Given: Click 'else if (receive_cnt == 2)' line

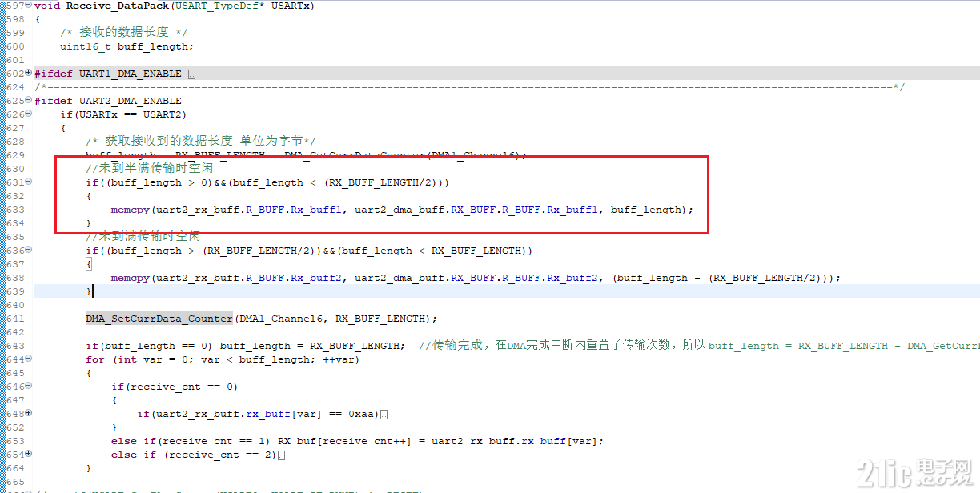Looking at the screenshot, I should point(194,455).
